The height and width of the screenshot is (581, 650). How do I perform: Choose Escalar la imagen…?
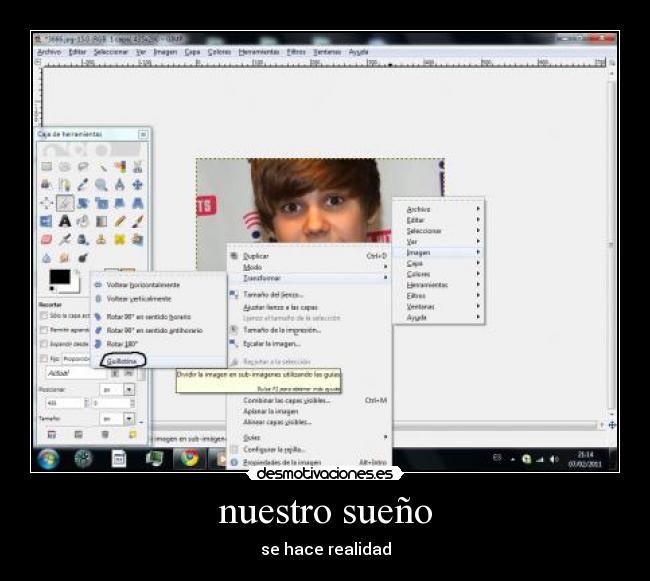(x=309, y=344)
